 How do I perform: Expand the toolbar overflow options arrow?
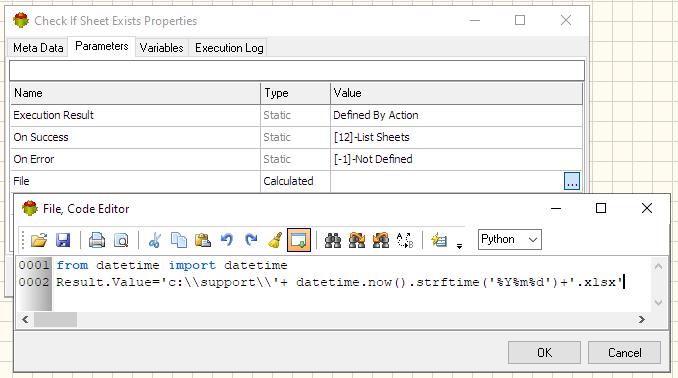tap(459, 246)
